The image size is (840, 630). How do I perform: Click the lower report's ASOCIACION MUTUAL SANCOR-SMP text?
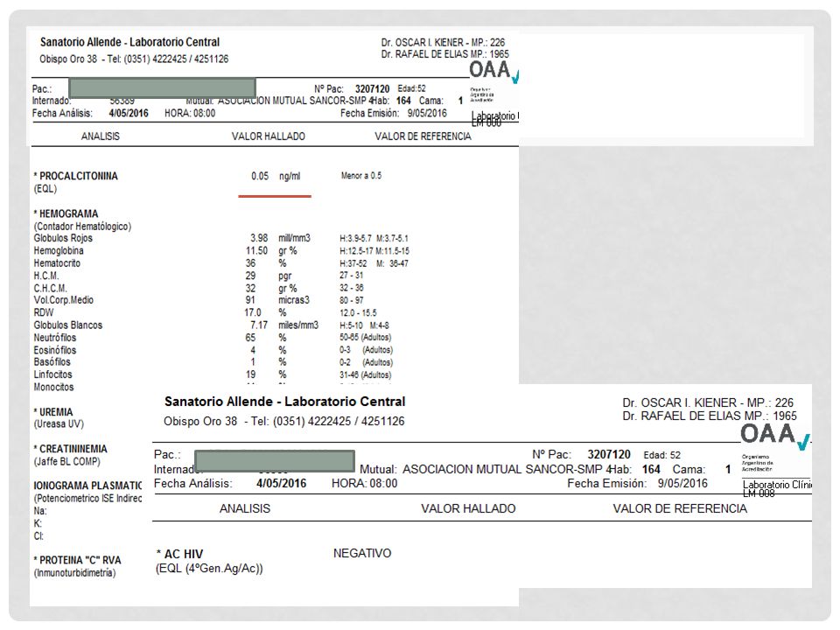[502, 470]
